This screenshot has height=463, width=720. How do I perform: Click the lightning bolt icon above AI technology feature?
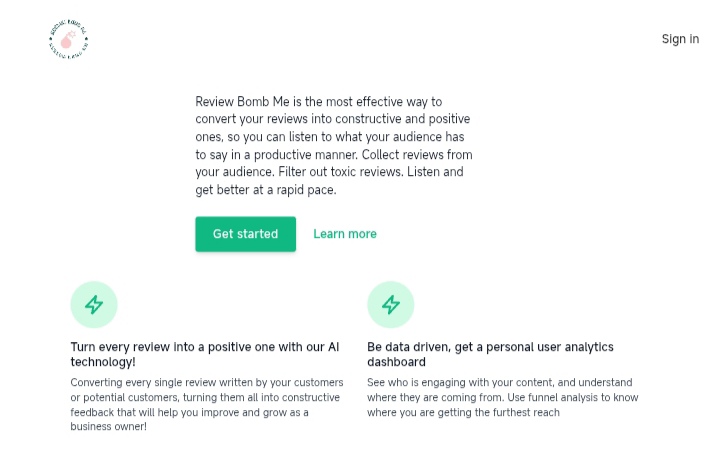pos(94,305)
